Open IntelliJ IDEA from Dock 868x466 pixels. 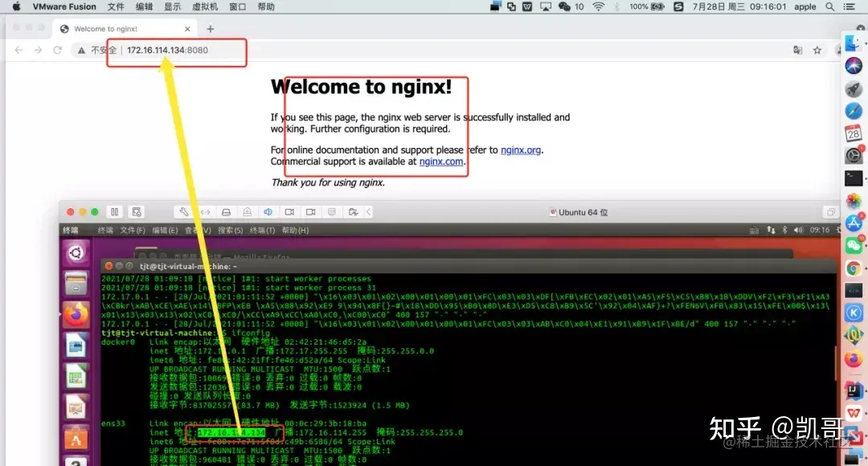[853, 390]
